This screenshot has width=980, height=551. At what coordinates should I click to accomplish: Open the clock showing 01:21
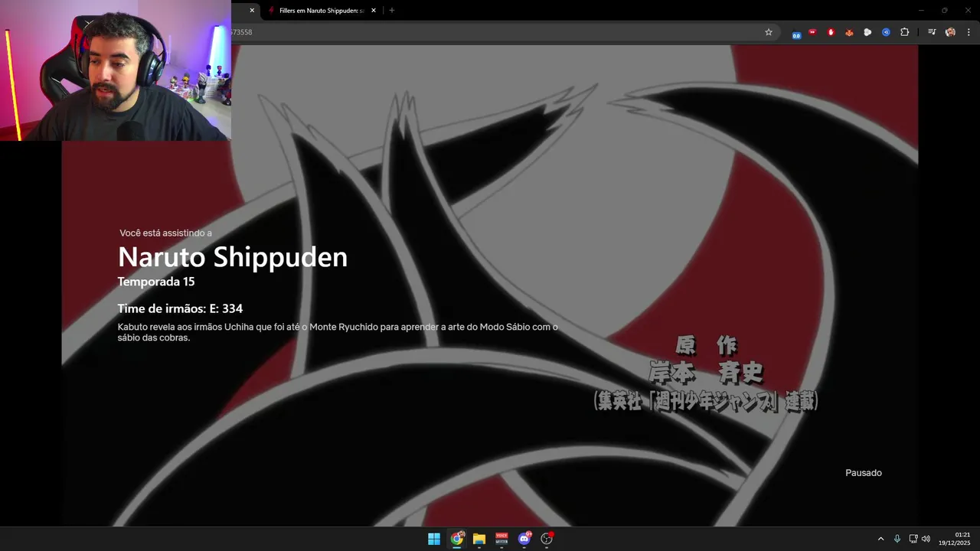(955, 539)
